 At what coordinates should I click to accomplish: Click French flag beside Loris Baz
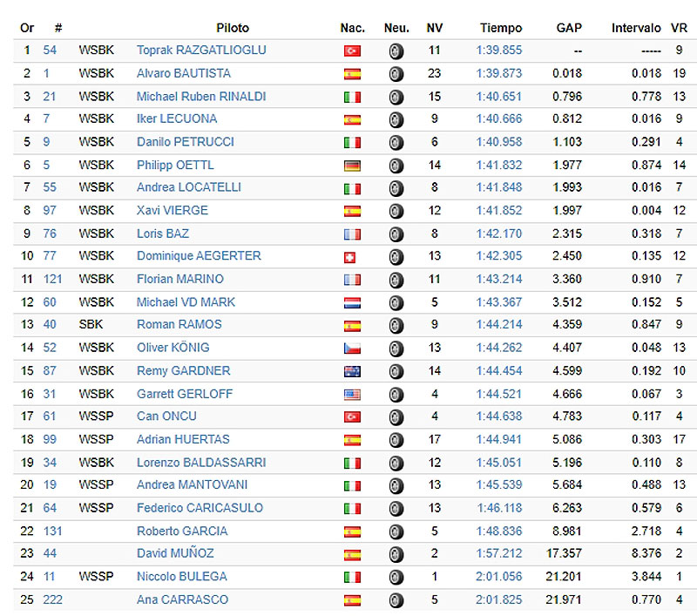pyautogui.click(x=352, y=235)
